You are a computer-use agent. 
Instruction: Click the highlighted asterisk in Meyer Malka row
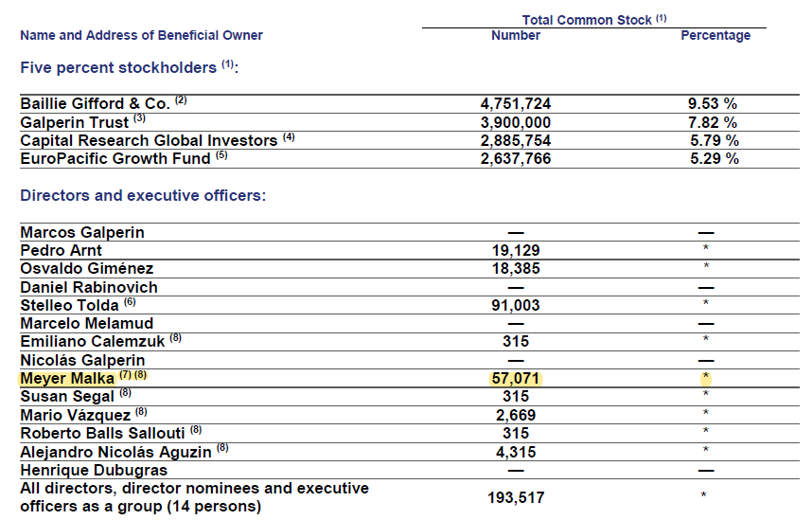click(706, 377)
